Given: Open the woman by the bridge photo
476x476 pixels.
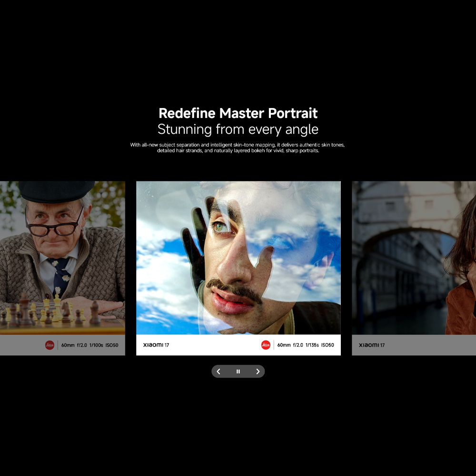Looking at the screenshot, I should click(x=413, y=257).
